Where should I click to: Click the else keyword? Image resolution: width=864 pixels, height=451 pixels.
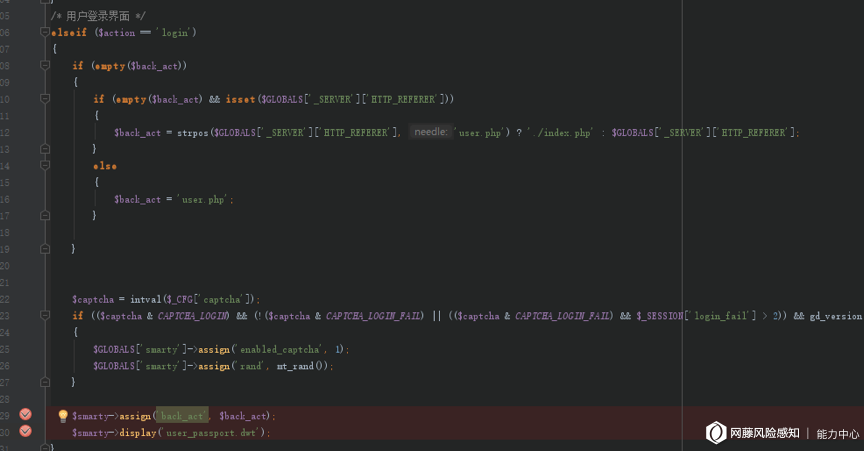point(105,166)
